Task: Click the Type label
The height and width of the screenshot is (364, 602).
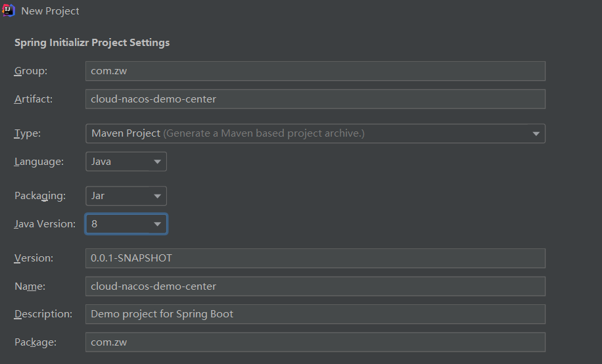Action: coord(27,133)
